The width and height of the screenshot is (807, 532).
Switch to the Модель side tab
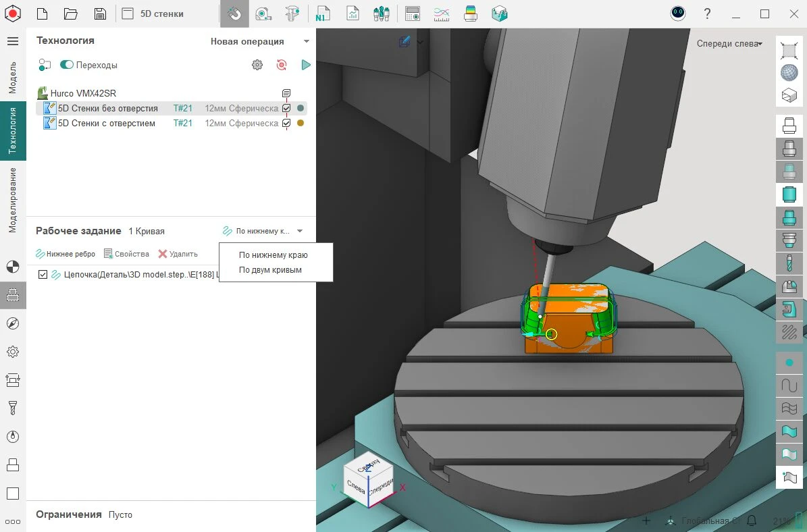click(x=12, y=77)
